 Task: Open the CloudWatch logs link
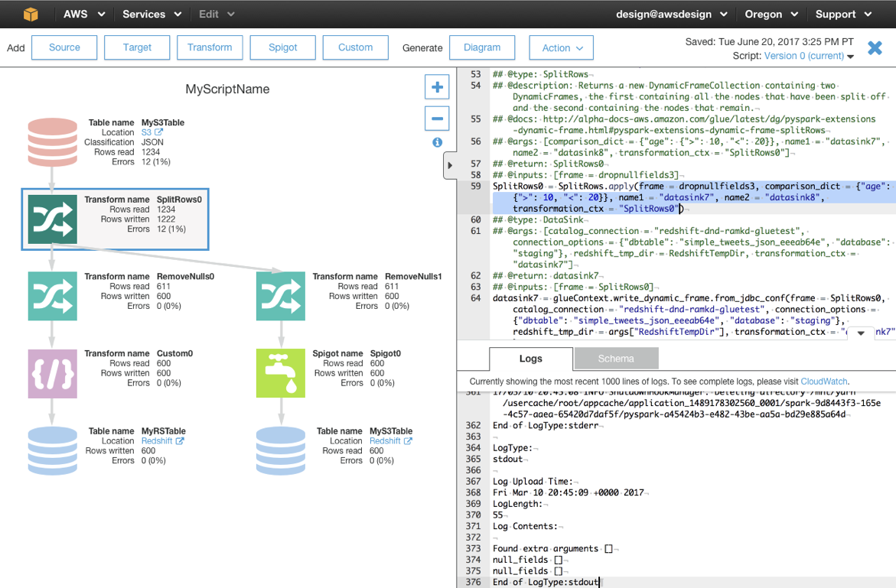pos(824,381)
